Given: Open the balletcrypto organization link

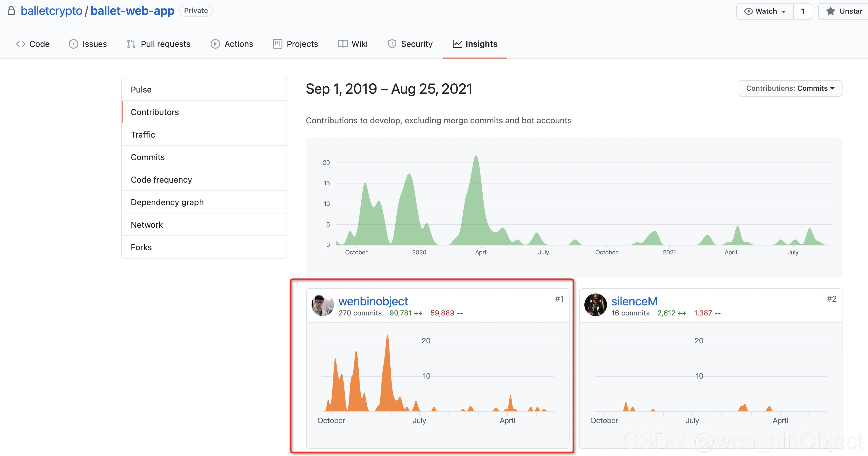Looking at the screenshot, I should click(x=52, y=11).
